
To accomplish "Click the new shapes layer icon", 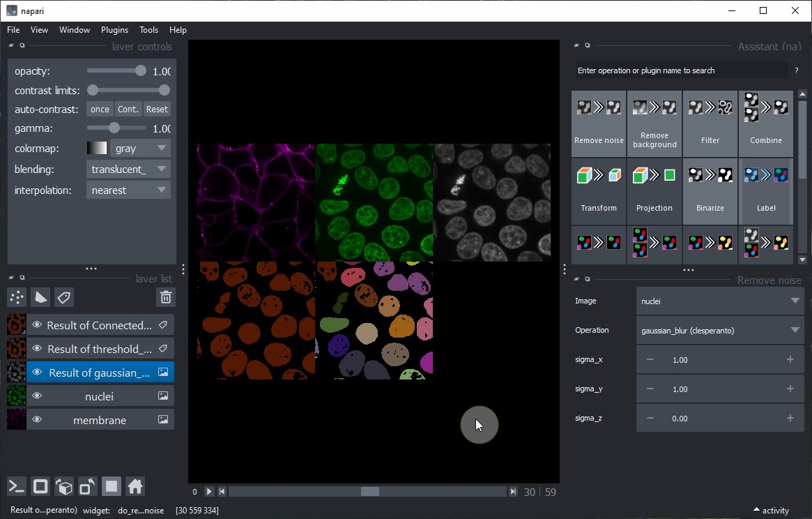I will [40, 298].
